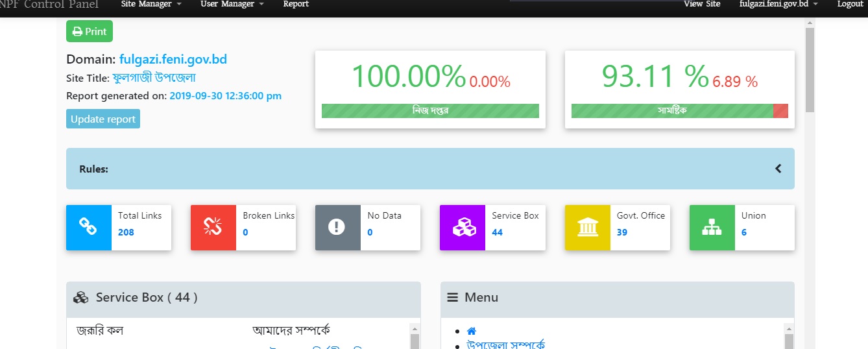The width and height of the screenshot is (868, 349).
Task: Click the Update report button
Action: 103,119
